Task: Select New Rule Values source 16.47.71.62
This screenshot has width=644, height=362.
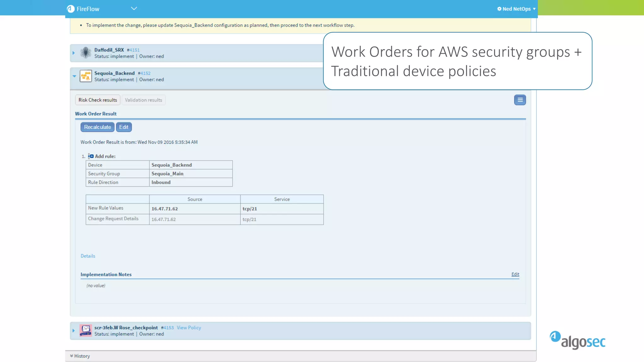Action: coord(195,209)
